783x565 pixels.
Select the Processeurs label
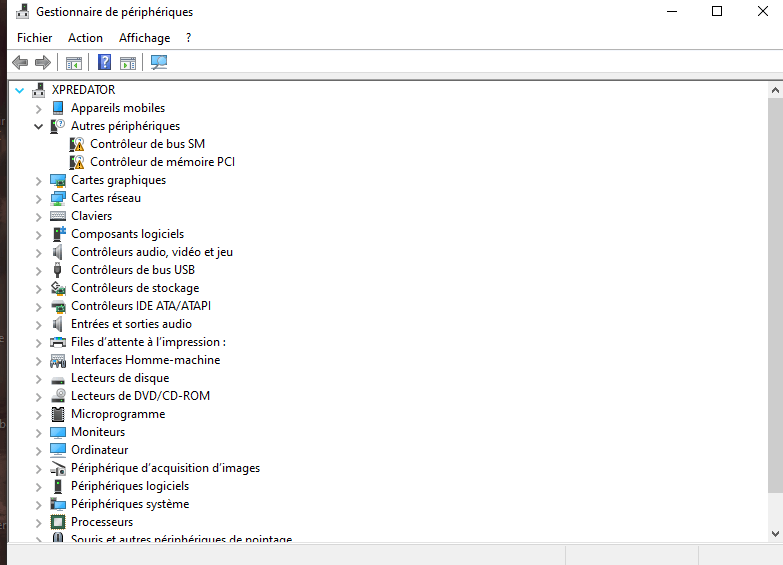coord(102,522)
